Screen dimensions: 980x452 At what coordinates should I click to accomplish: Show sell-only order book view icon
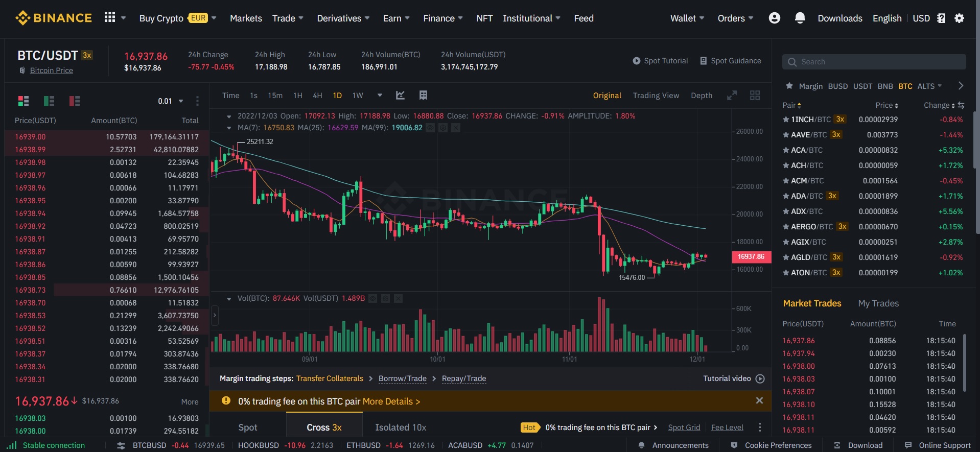(x=75, y=101)
